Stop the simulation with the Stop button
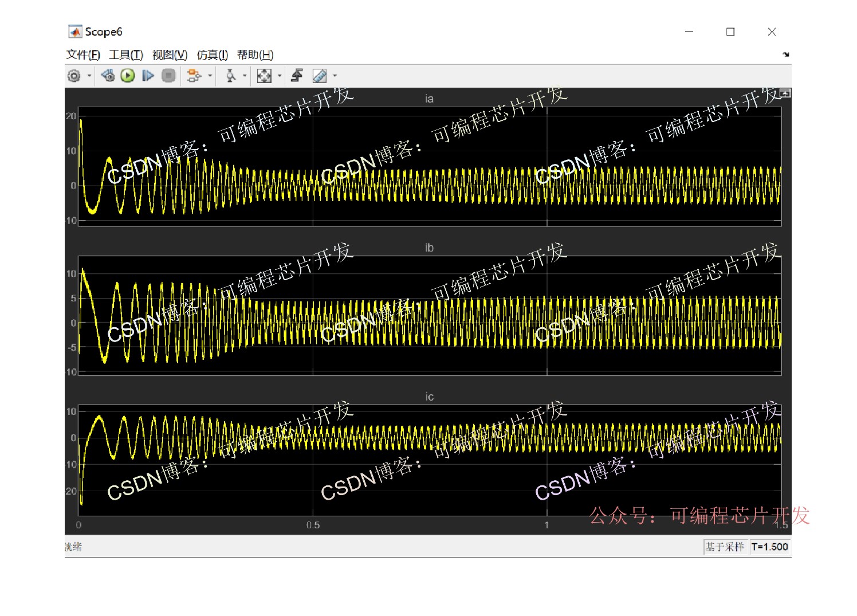This screenshot has width=857, height=616. tap(168, 76)
